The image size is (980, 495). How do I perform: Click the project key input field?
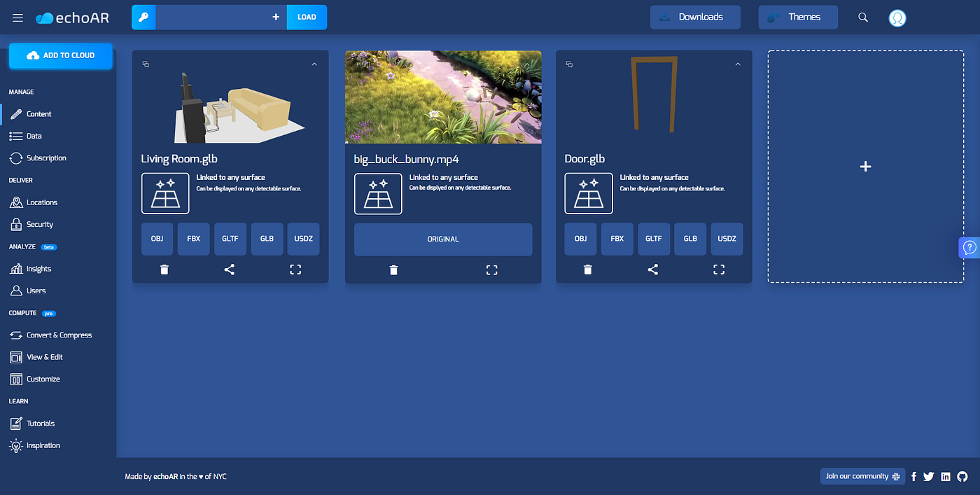[210, 17]
